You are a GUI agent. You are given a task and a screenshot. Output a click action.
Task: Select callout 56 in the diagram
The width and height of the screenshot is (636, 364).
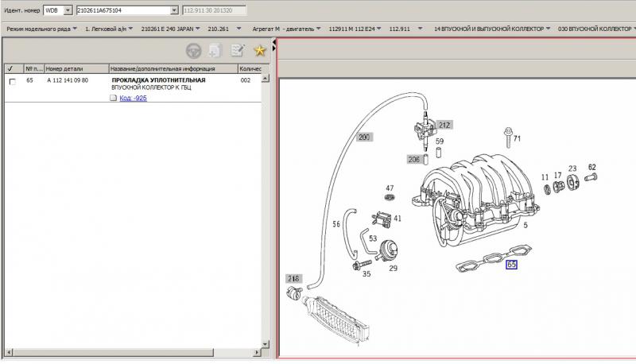(x=336, y=224)
